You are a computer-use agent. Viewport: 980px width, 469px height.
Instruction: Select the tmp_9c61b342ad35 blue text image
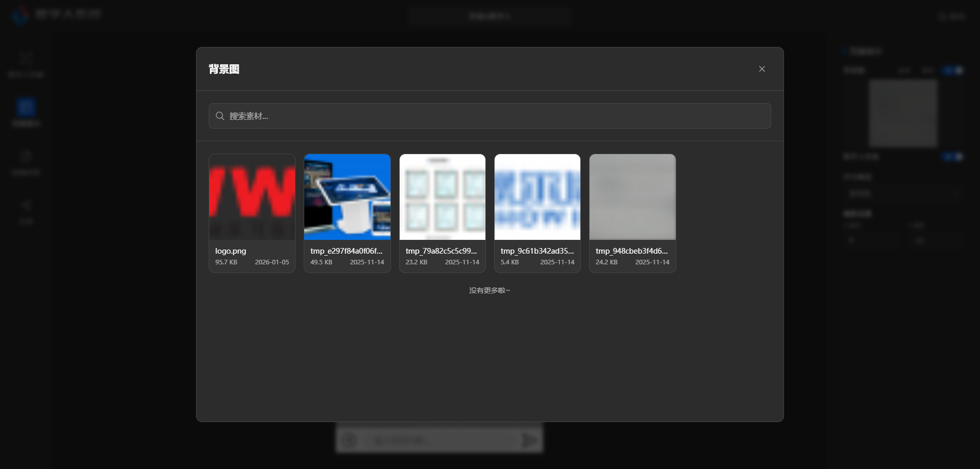537,197
